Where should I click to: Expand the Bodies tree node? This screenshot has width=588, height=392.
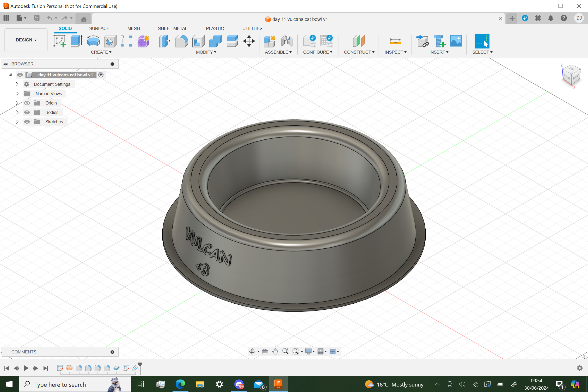[x=17, y=112]
